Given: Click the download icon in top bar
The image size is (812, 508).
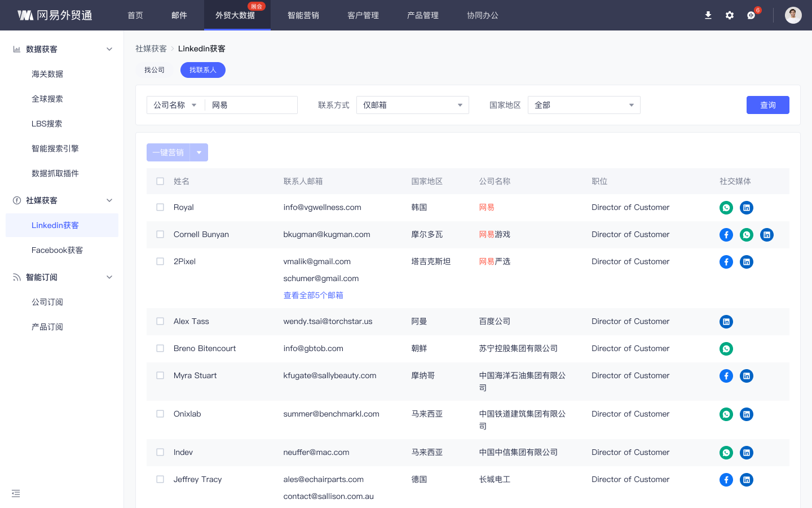Looking at the screenshot, I should 708,15.
